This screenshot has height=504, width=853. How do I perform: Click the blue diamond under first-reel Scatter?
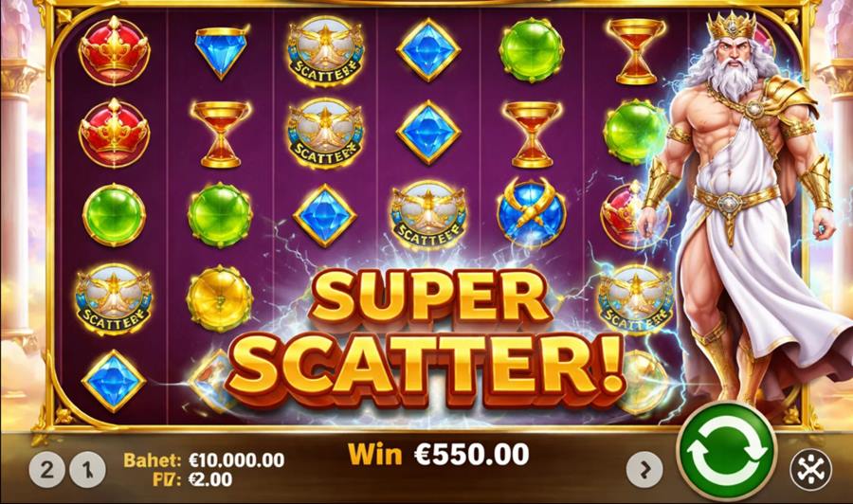tap(114, 381)
